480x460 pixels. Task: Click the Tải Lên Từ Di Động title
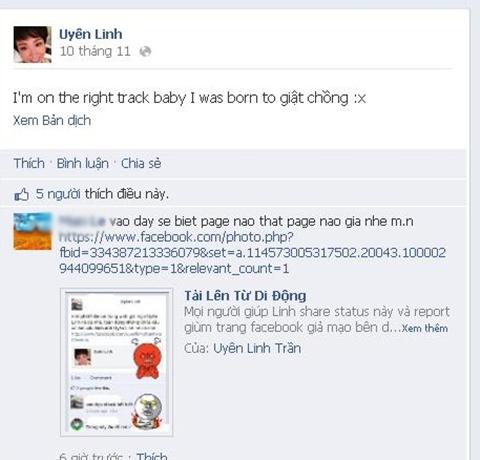[x=245, y=296]
